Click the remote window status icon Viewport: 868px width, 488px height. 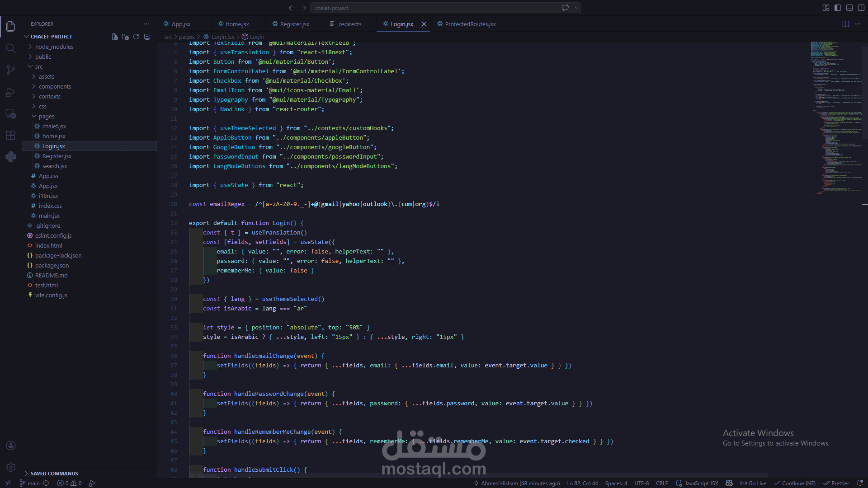[x=8, y=483]
